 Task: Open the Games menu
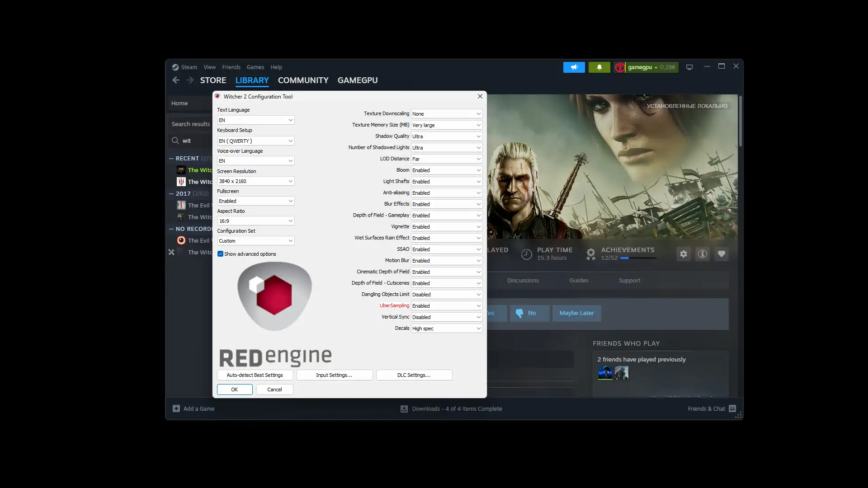[x=255, y=67]
